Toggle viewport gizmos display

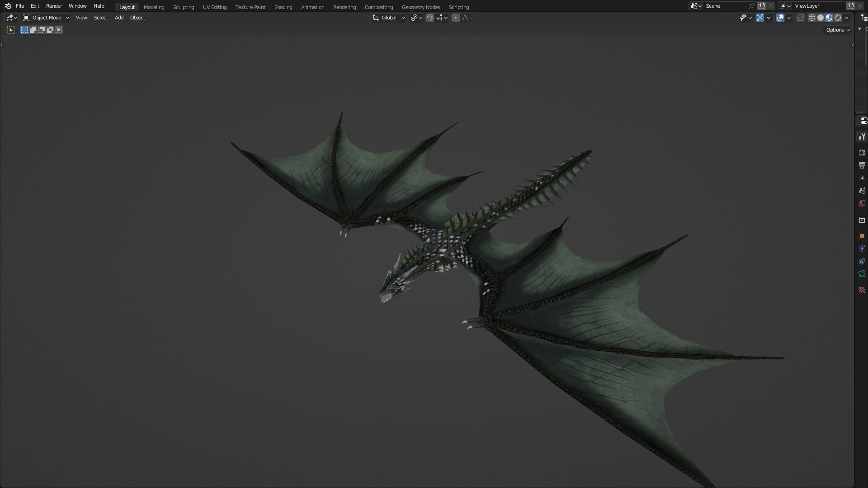(x=760, y=18)
